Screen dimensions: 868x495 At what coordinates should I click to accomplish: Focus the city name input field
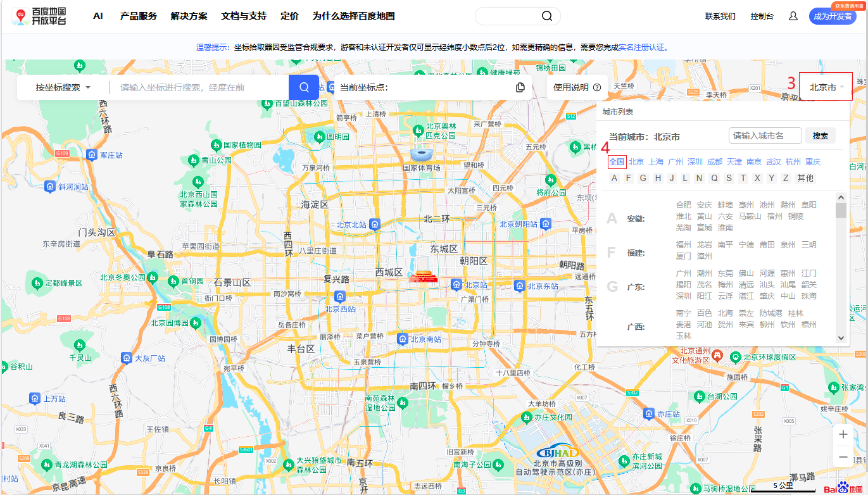click(765, 135)
